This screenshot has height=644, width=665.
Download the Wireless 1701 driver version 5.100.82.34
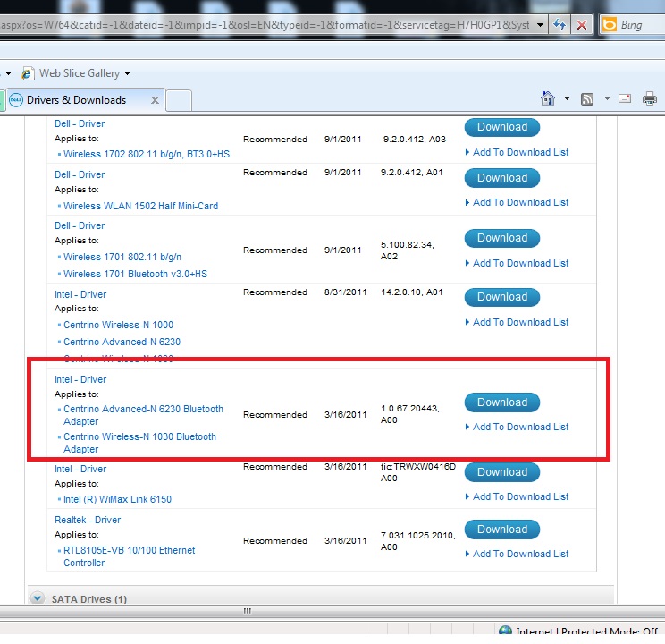pyautogui.click(x=502, y=238)
